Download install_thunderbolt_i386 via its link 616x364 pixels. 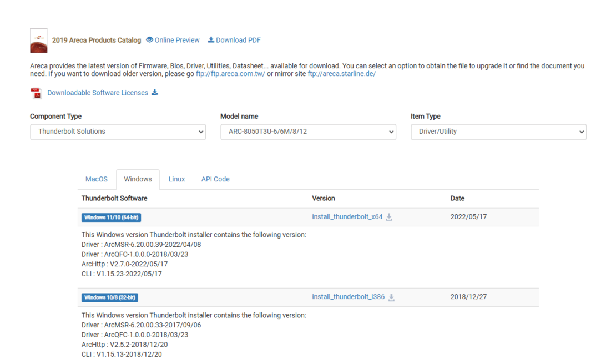[x=348, y=297]
